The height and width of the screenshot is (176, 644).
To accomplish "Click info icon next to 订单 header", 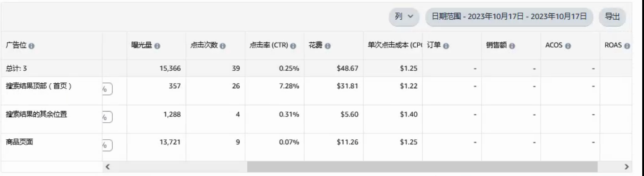I will [x=446, y=46].
